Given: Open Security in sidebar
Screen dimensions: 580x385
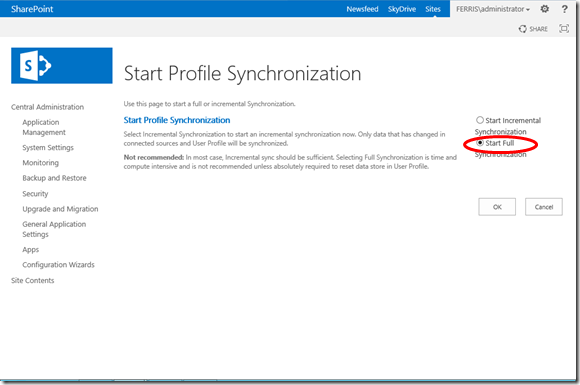Looking at the screenshot, I should 35,193.
